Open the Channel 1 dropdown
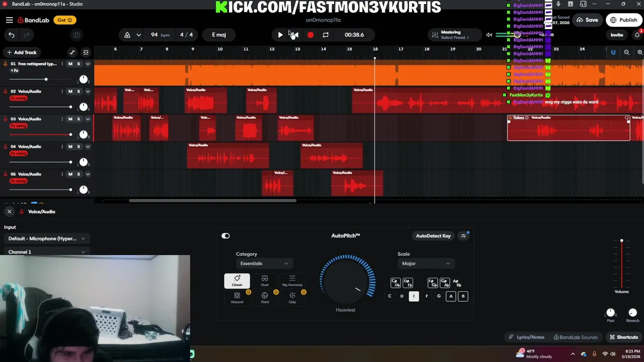The height and width of the screenshot is (362, 644). [x=46, y=252]
